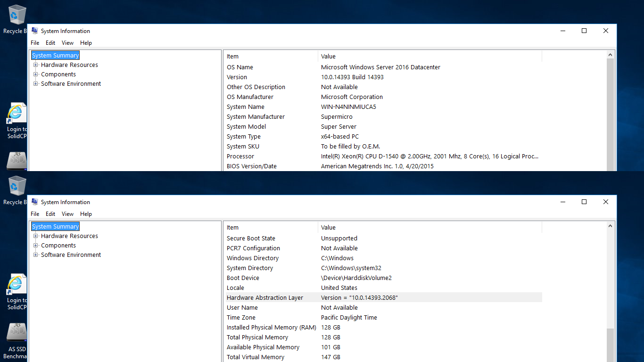644x362 pixels.
Task: Open the Help menu in the upper window
Action: 86,43
